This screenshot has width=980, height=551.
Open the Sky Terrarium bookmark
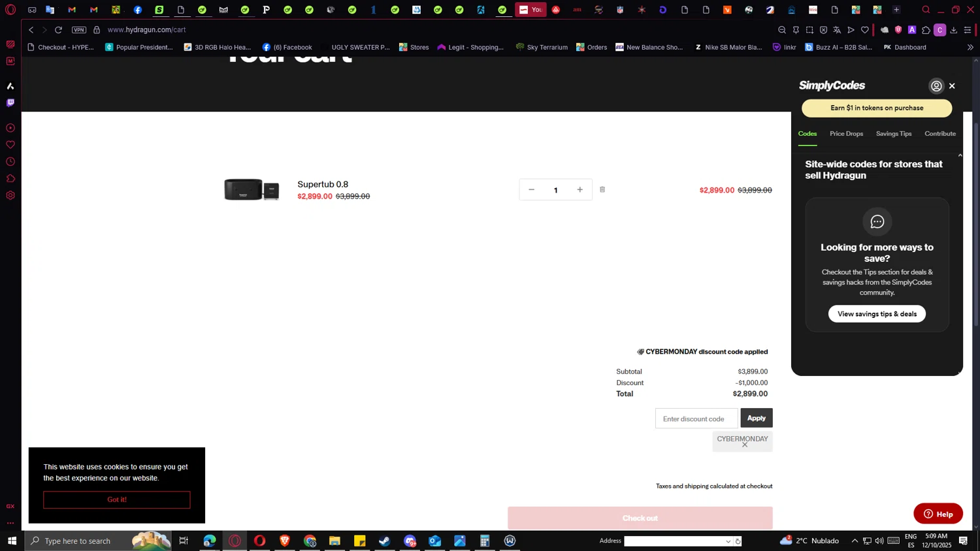[542, 47]
